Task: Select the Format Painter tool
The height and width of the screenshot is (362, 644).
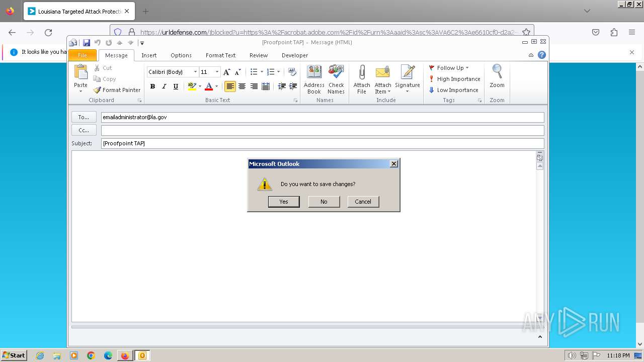Action: tap(117, 90)
